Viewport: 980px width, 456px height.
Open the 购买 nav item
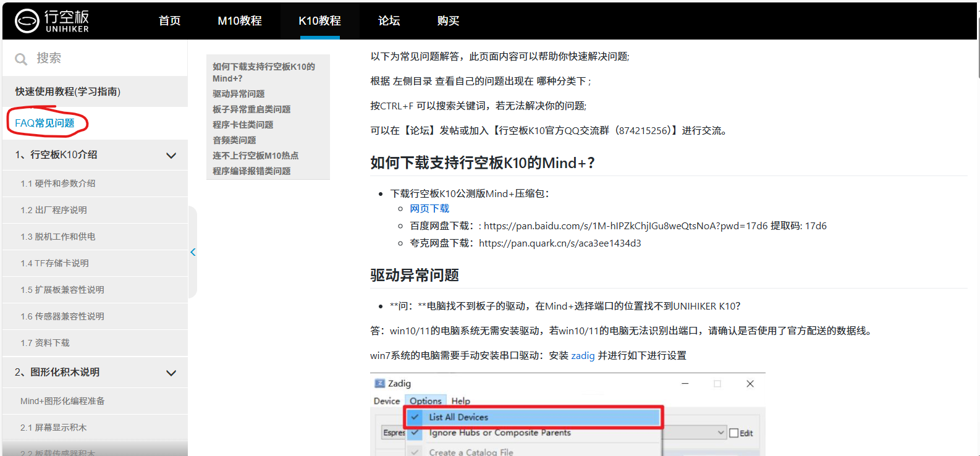click(448, 21)
